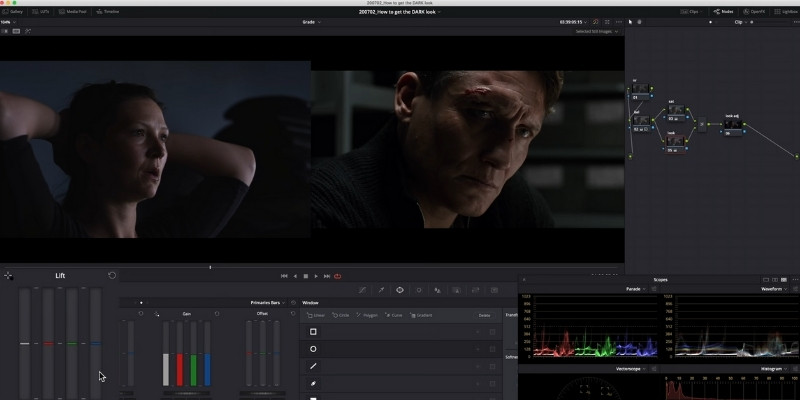This screenshot has width=800, height=400.
Task: Open Scopes panel options menu
Action: click(x=795, y=280)
